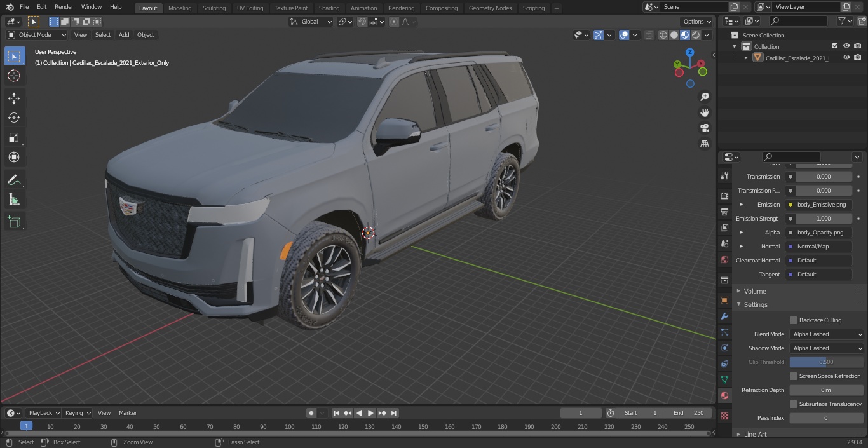Image resolution: width=868 pixels, height=448 pixels.
Task: Adjust the Clip Threshold slider
Action: [826, 362]
